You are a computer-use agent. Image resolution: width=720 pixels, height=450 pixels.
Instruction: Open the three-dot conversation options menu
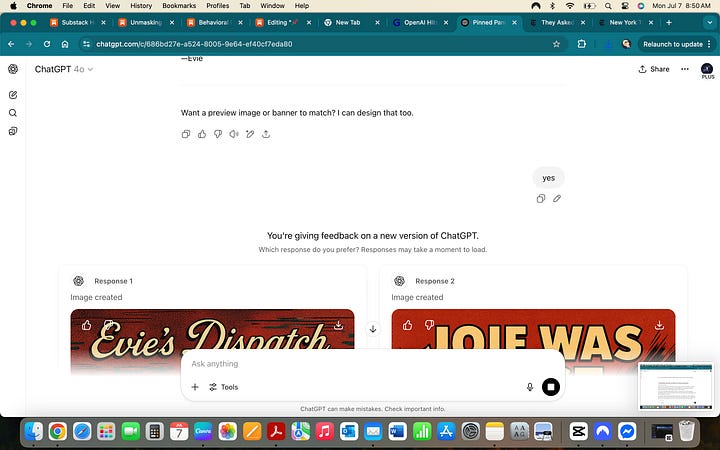coord(685,69)
